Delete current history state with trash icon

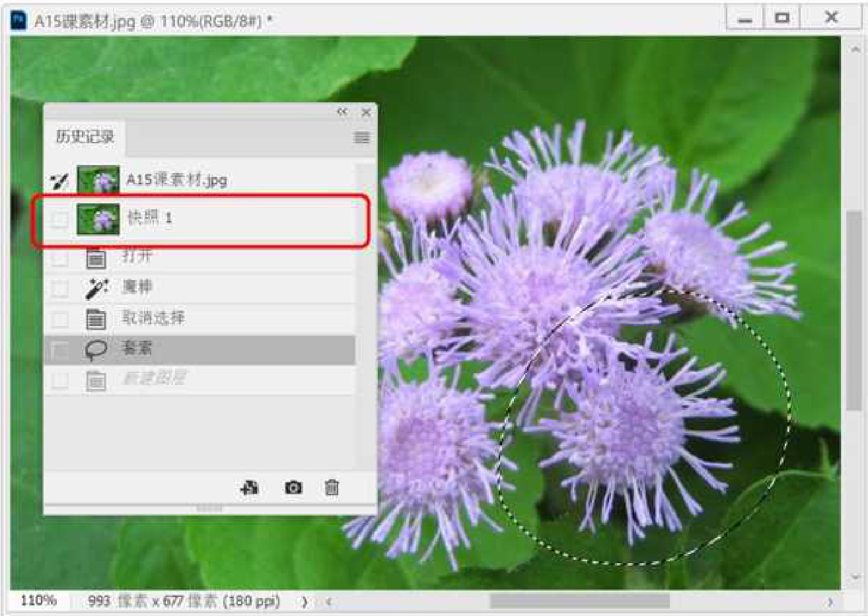[332, 488]
